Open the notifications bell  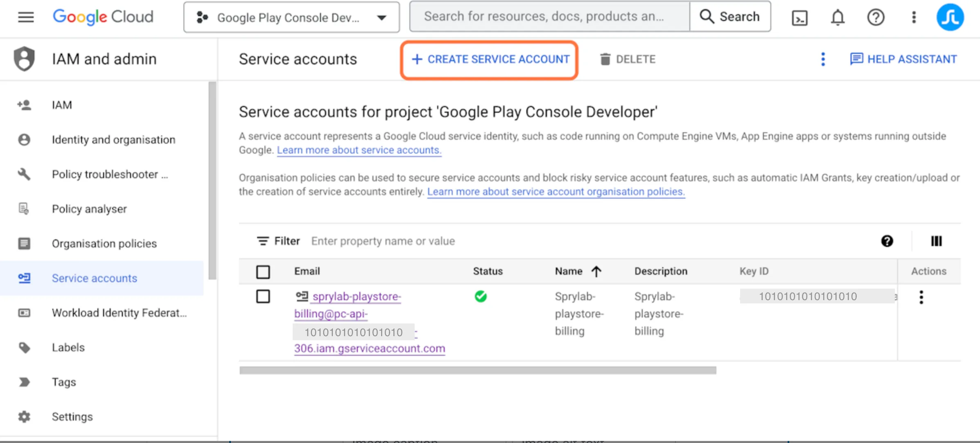point(838,17)
